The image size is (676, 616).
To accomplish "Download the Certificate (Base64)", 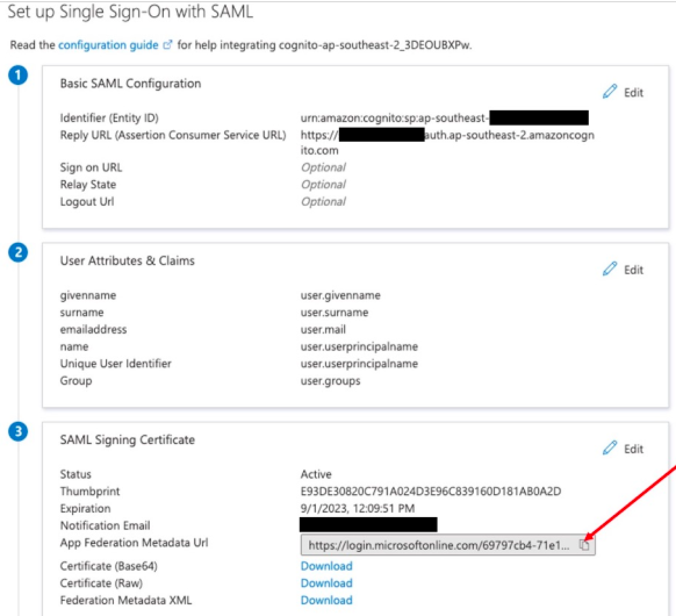I will coord(326,566).
